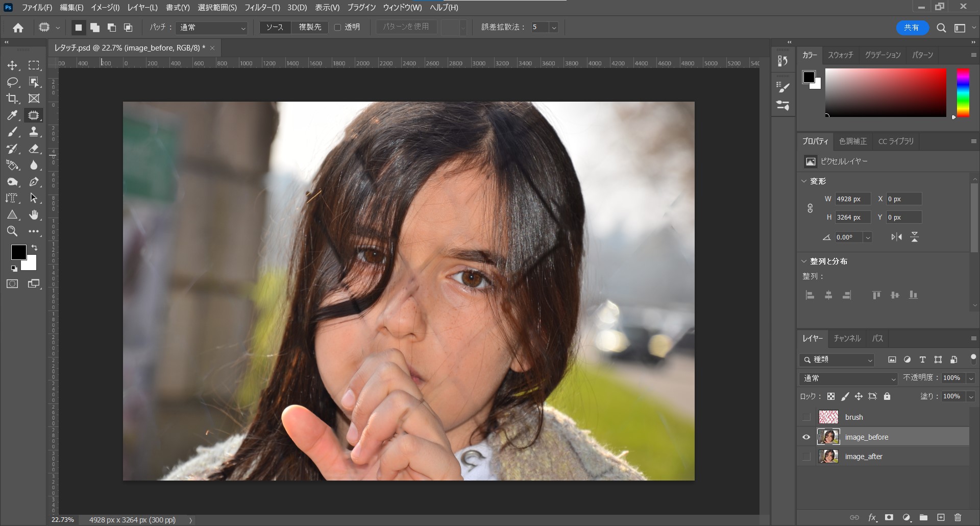Toggle lock transparent pixels
Image resolution: width=980 pixels, height=526 pixels.
coord(831,396)
